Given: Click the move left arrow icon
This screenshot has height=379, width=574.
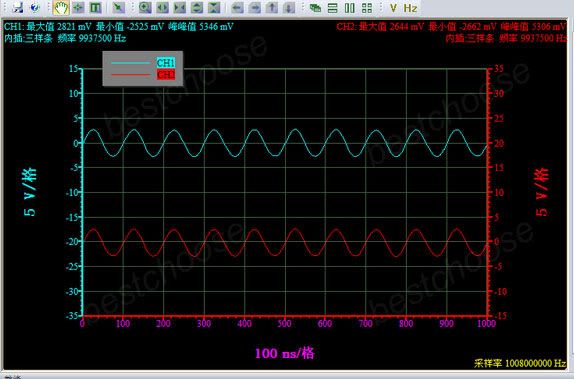Looking at the screenshot, I should (x=237, y=7).
